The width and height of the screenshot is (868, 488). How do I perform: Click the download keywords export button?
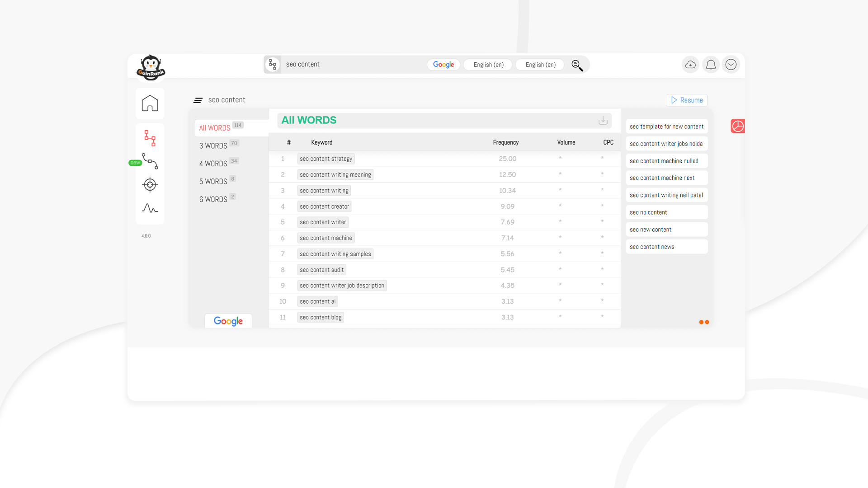(x=604, y=120)
